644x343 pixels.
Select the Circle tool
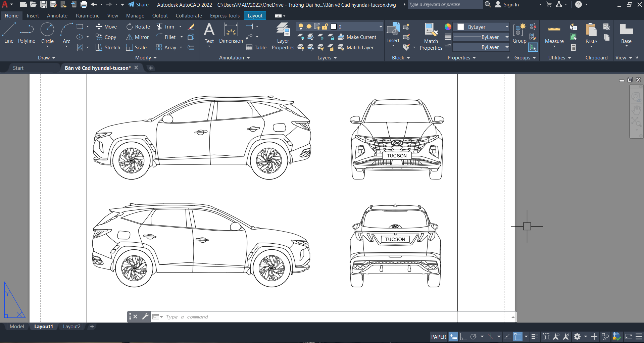[47, 33]
